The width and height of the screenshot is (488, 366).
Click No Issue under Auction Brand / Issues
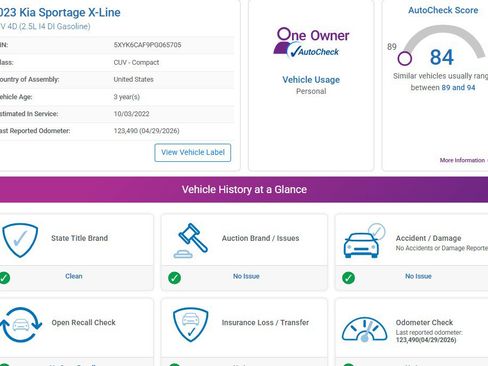(246, 276)
